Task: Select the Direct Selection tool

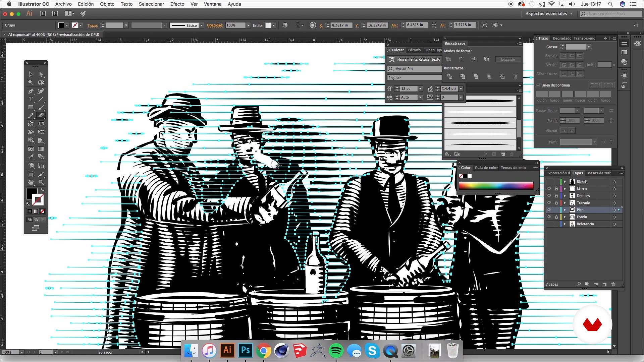Action: point(41,74)
